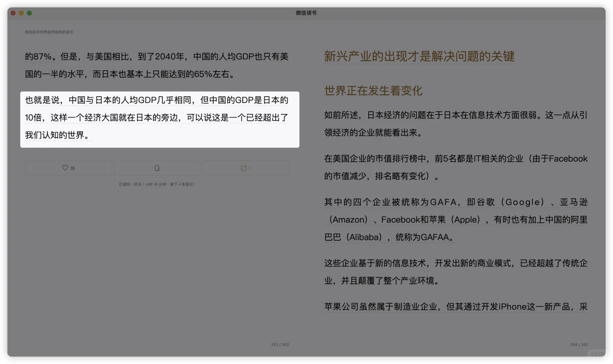Click the line beginning '苹果公司虽然属于制造业企业'

click(x=456, y=307)
